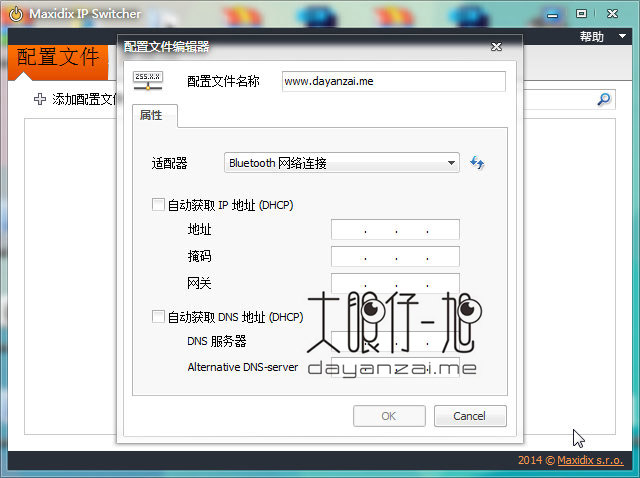Click the search magnifier icon in main window
Viewport: 640px width, 478px height.
click(604, 99)
